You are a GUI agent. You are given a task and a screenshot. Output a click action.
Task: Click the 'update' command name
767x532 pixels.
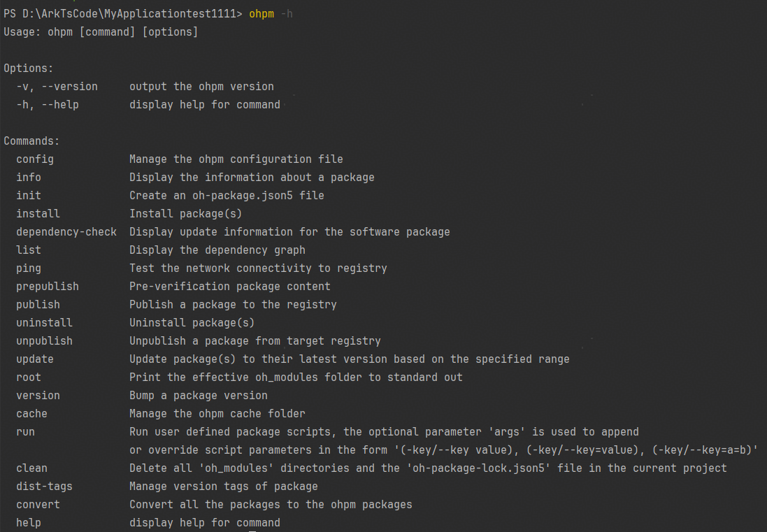tap(35, 359)
